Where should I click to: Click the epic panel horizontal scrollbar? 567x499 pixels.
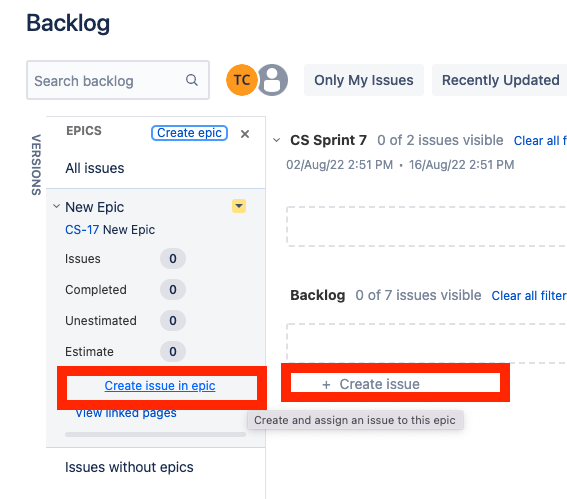[155, 434]
